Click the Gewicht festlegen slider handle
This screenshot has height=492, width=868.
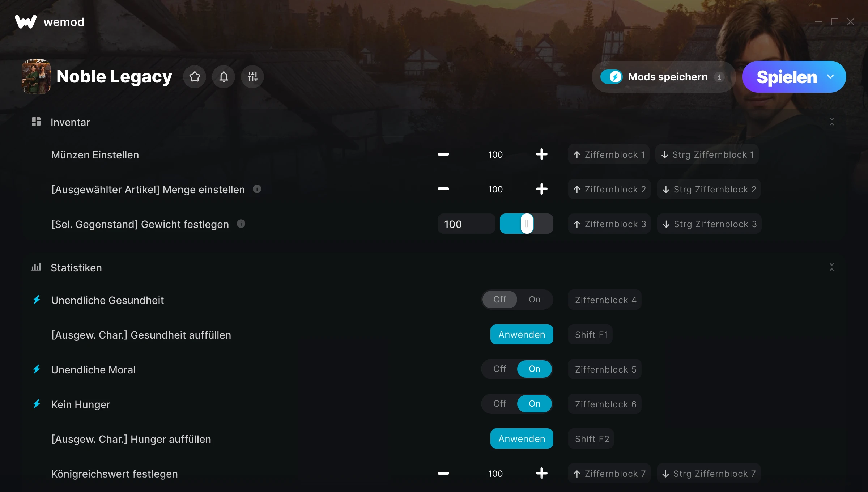tap(527, 224)
